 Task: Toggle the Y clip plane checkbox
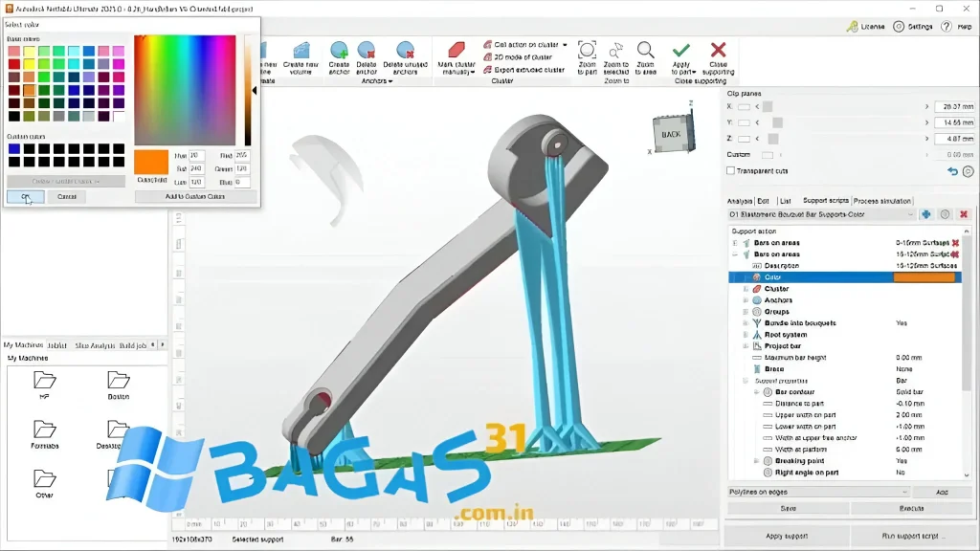point(744,122)
